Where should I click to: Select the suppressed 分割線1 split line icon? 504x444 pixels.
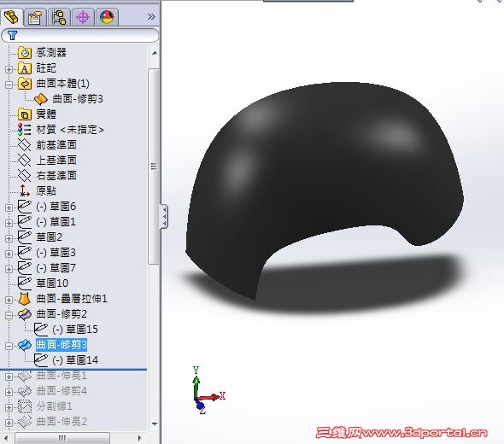coord(25,406)
